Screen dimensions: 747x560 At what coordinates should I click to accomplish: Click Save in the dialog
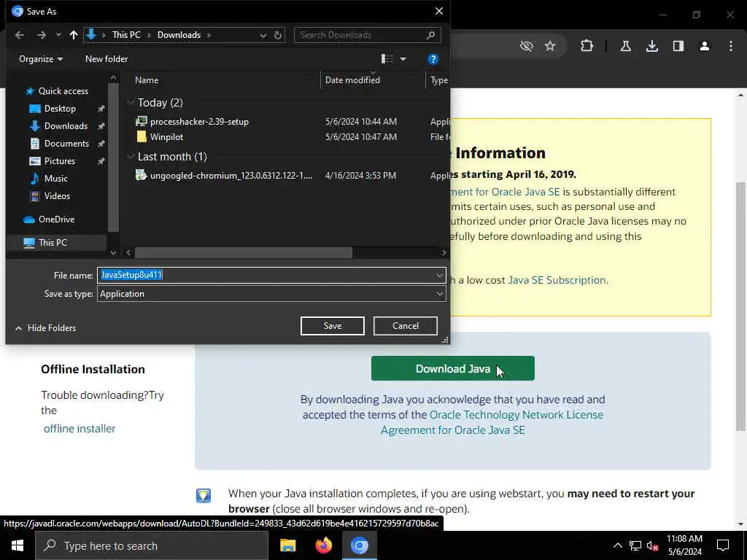click(332, 326)
